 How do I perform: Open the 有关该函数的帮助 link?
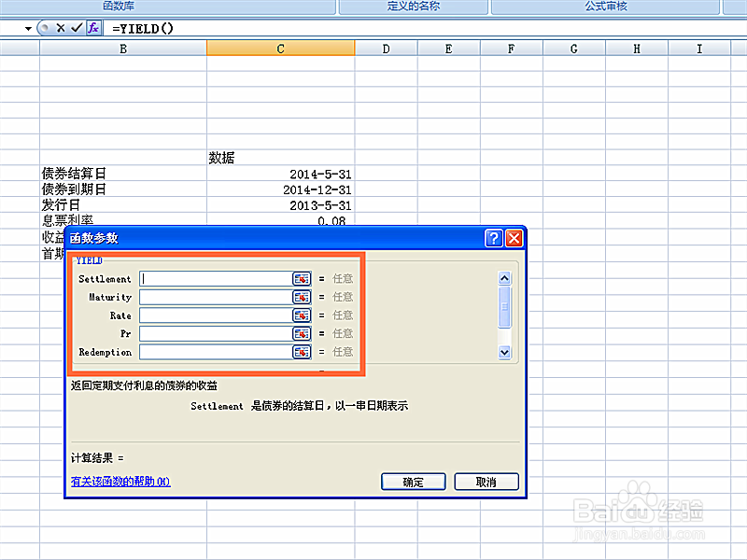pos(120,482)
